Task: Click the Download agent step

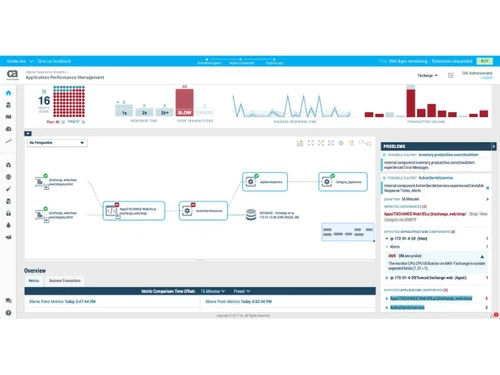Action: coord(209,61)
